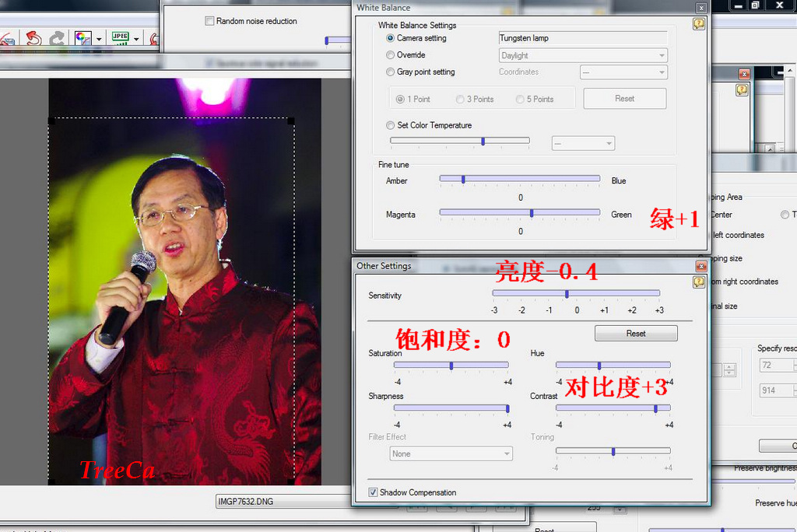Click the Contrast slider handle

point(655,408)
